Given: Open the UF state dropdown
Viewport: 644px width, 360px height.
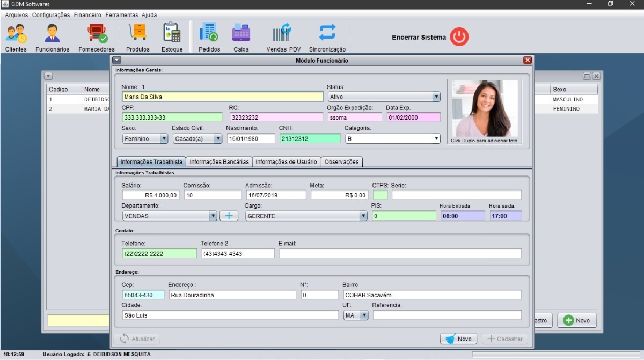Looking at the screenshot, I should coord(356,315).
